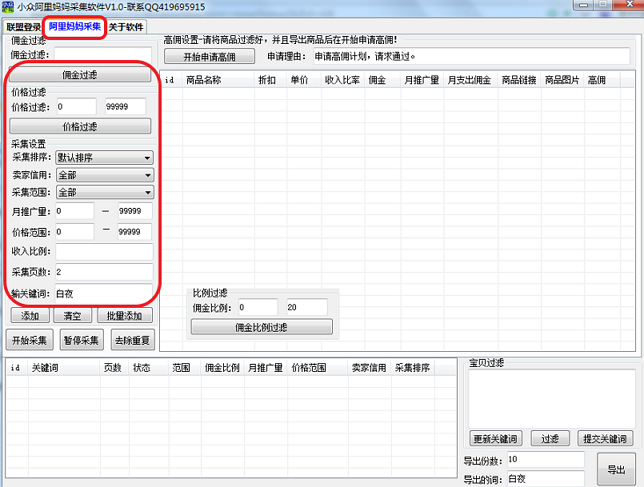
Task: Pause collection with 暂停采集 button
Action: coord(81,340)
